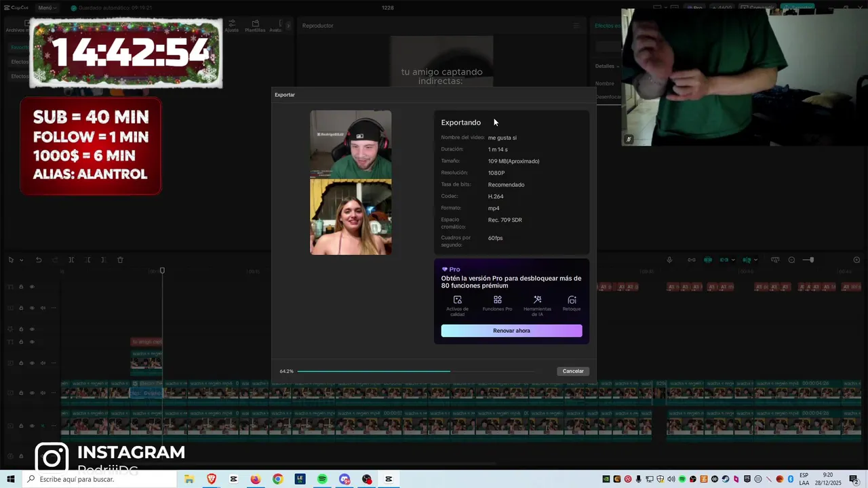Click the undo arrow in timeline toolbar

point(39,260)
